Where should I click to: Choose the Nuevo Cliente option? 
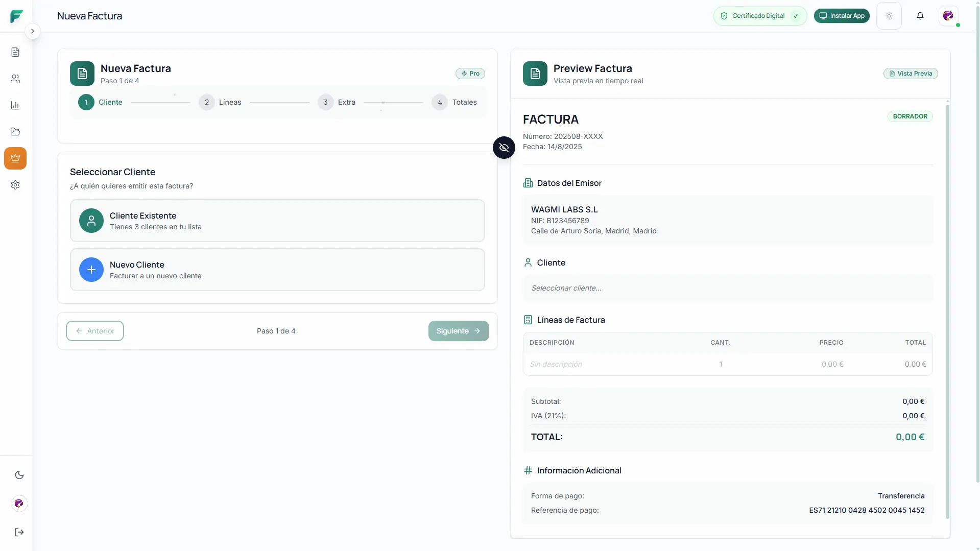[x=277, y=270]
